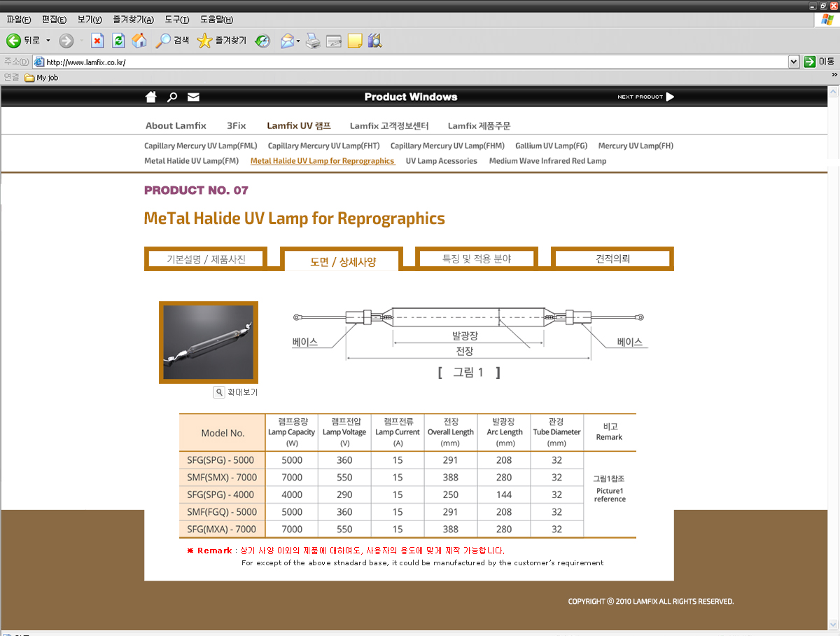The image size is (840, 636).
Task: Go to browser Home page icon
Action: [x=139, y=41]
